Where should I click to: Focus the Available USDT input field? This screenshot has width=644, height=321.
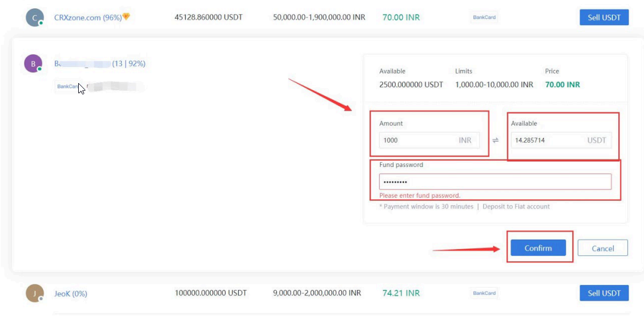coord(546,140)
